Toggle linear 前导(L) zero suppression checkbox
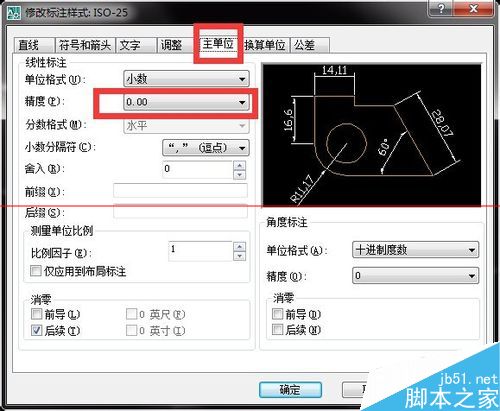 pyautogui.click(x=36, y=314)
